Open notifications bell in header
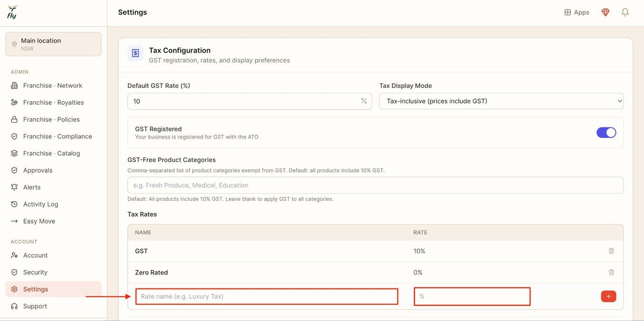Image resolution: width=644 pixels, height=321 pixels. [x=625, y=13]
